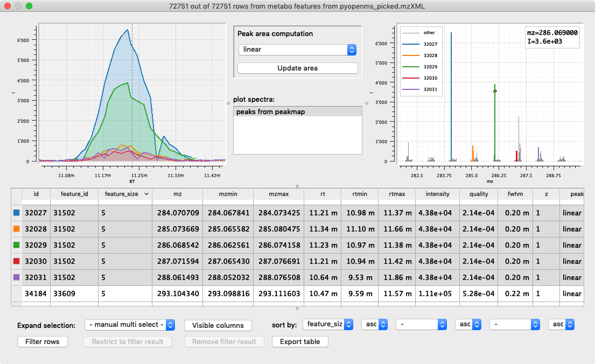Select 'peaks from peakmap' in plot spectra list
The width and height of the screenshot is (595, 364).
pyautogui.click(x=297, y=111)
